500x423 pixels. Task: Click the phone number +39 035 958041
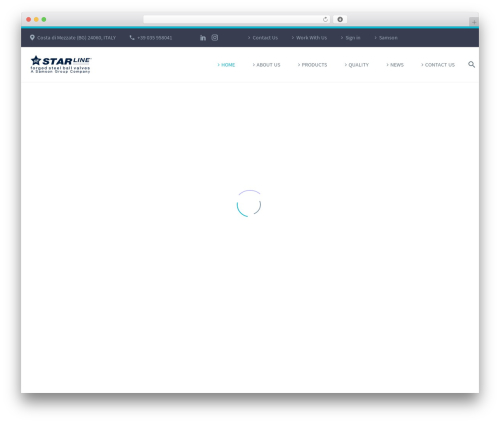(x=155, y=38)
